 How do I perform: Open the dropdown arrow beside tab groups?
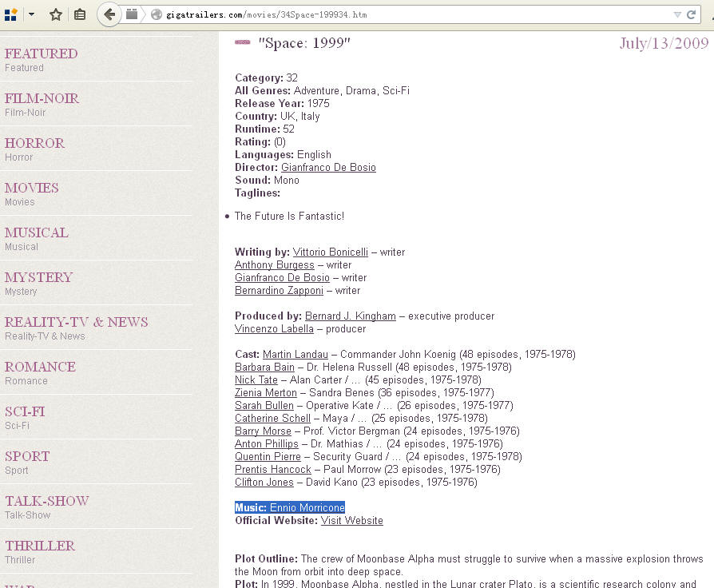(x=31, y=14)
